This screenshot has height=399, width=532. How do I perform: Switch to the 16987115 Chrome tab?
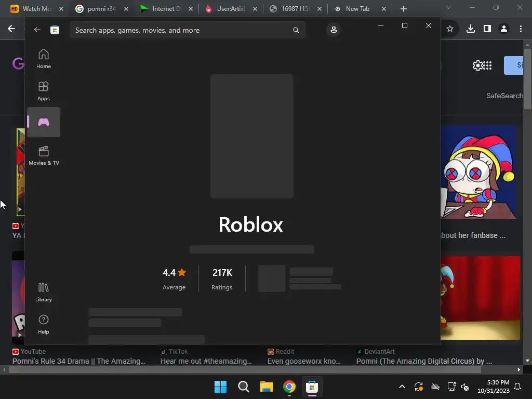point(295,9)
